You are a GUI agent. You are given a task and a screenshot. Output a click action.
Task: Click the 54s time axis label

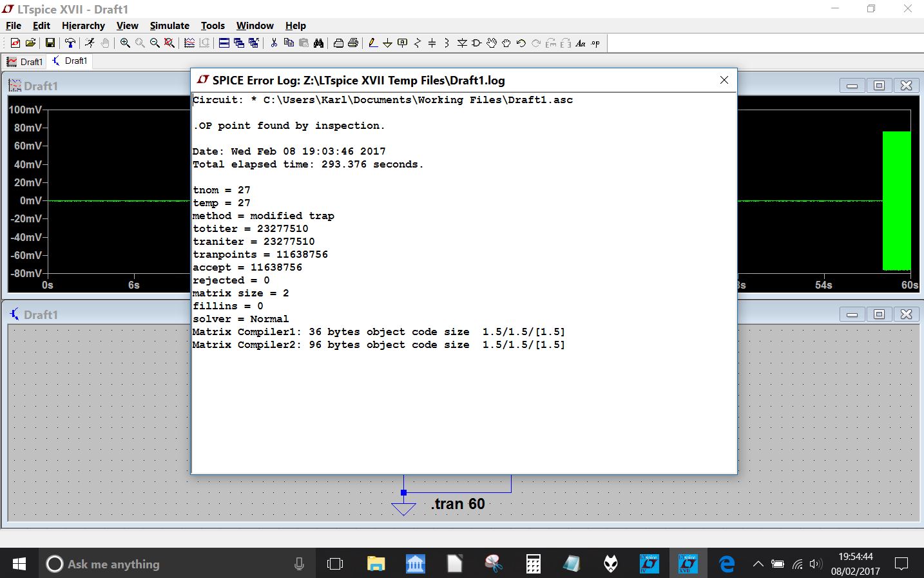[x=823, y=285]
